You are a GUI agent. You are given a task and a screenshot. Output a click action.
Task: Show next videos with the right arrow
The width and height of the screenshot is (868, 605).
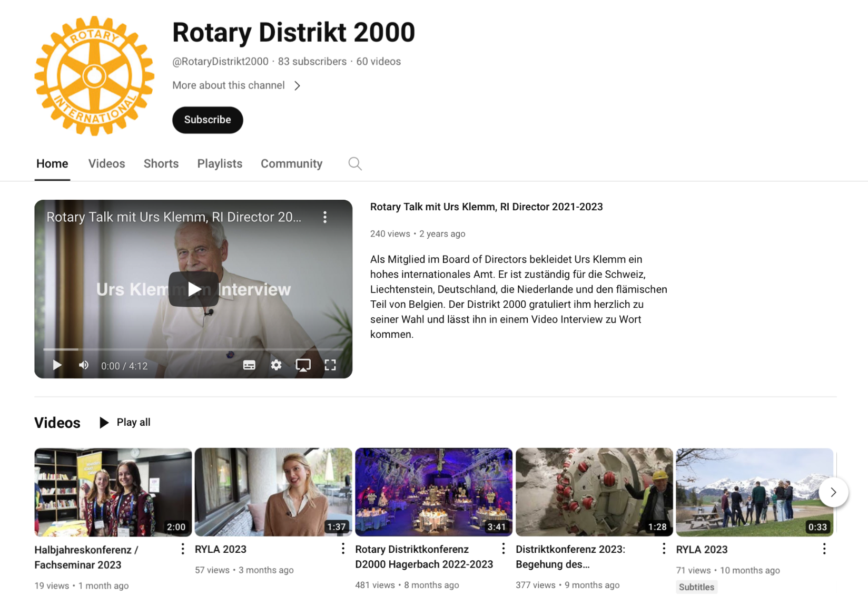833,492
